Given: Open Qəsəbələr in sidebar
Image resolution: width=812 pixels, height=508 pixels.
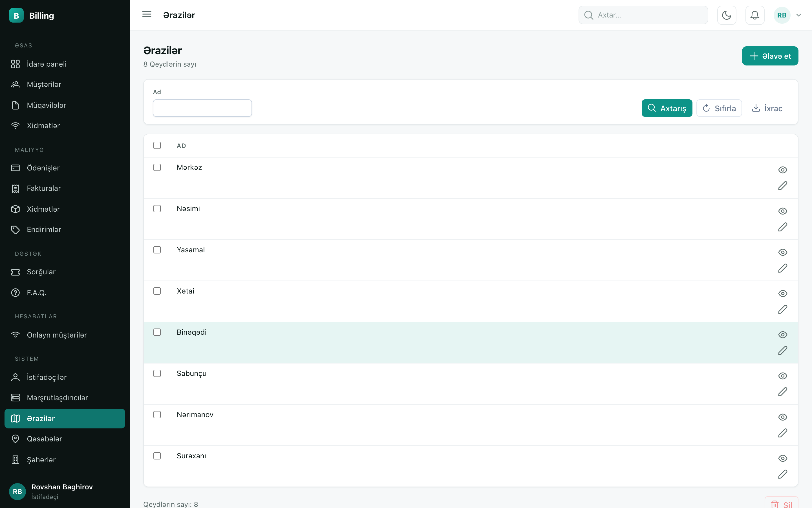Looking at the screenshot, I should (x=65, y=439).
